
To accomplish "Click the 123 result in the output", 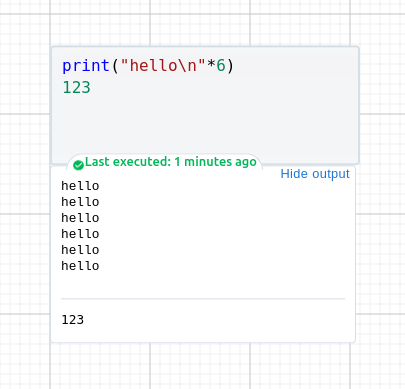I will (73, 320).
